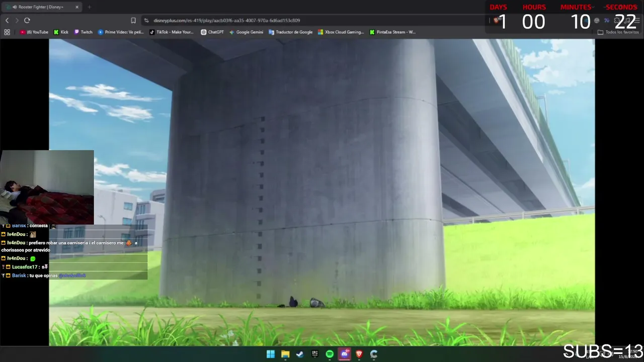
Task: Bookmark this page with the bookmark icon
Action: click(133, 21)
